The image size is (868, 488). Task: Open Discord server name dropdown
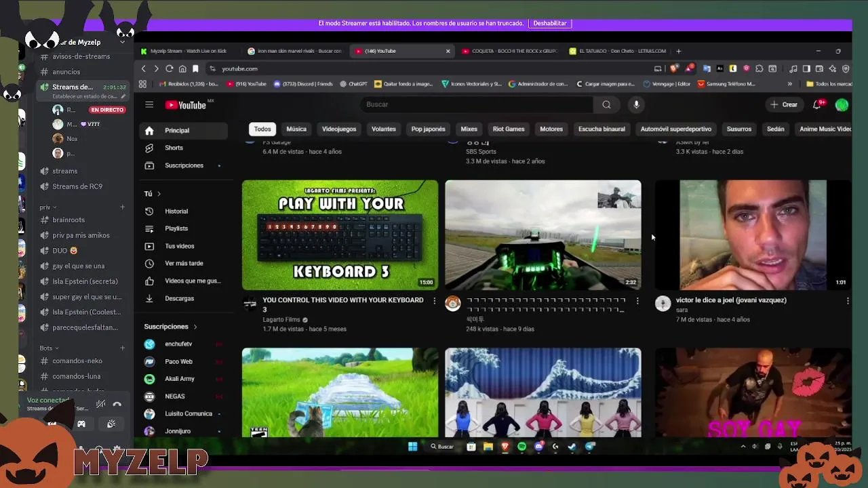click(x=123, y=42)
